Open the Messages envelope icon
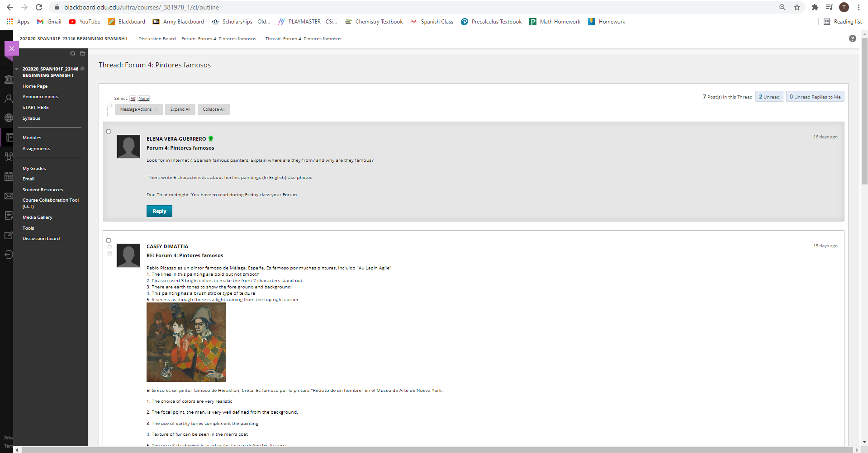Viewport: 868px width, 453px height. pos(9,196)
